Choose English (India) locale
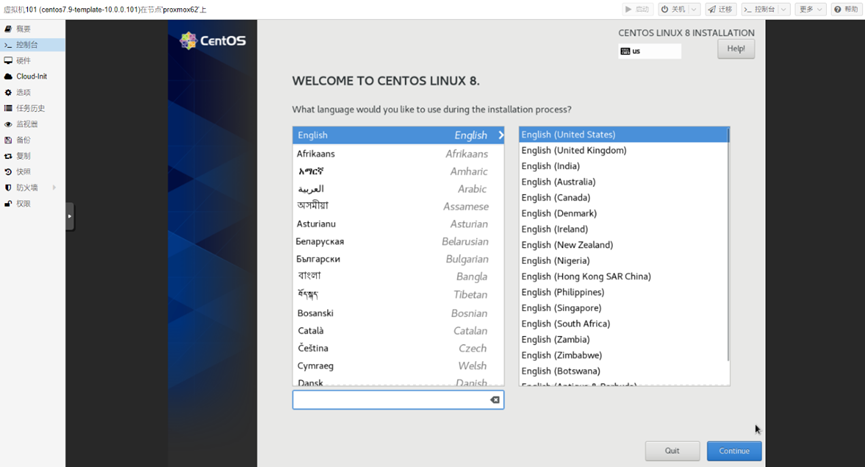The width and height of the screenshot is (865, 467). coord(623,166)
